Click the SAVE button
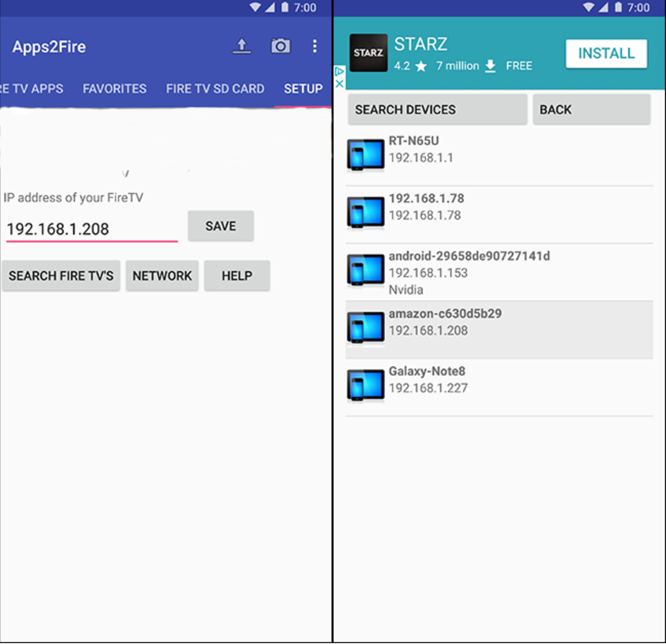This screenshot has width=666, height=644. pyautogui.click(x=220, y=226)
